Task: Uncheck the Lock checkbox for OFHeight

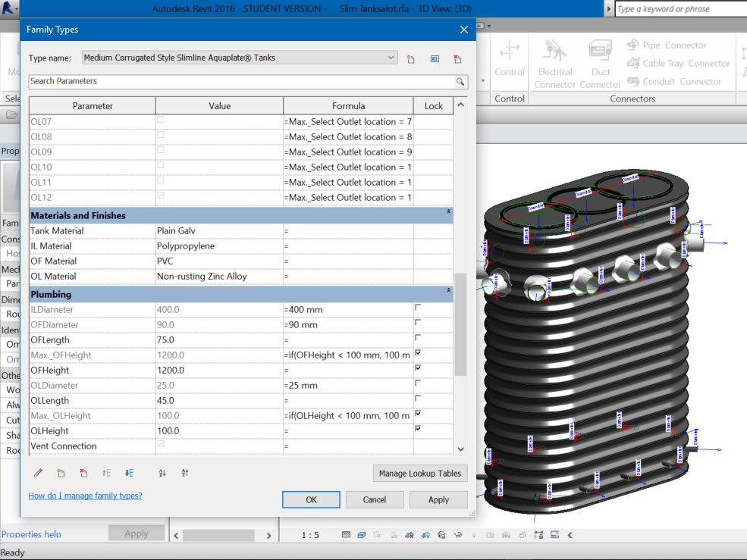Action: tap(418, 368)
